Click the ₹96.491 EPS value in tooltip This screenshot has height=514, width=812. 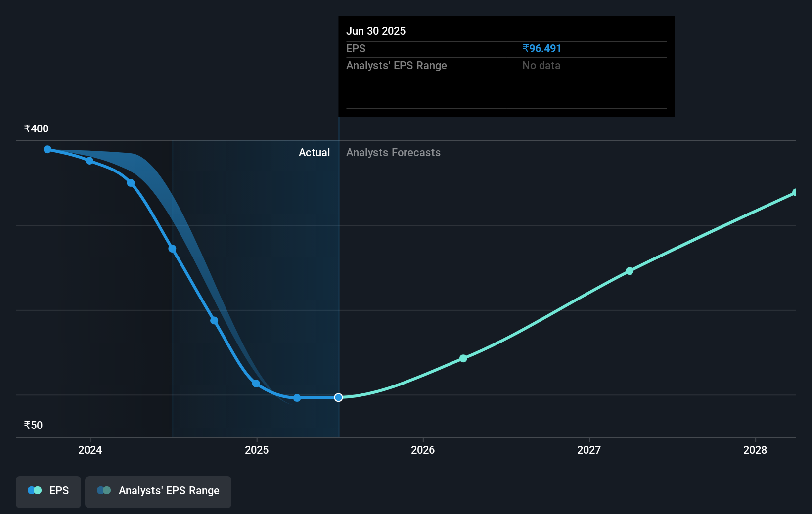(542, 49)
